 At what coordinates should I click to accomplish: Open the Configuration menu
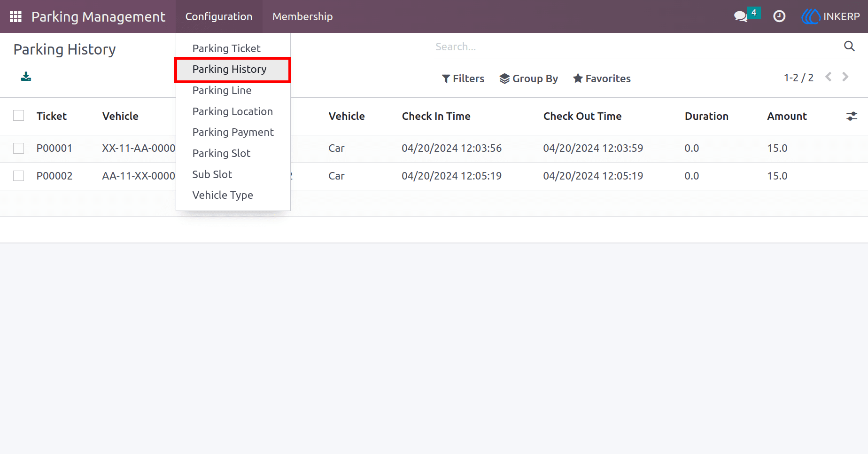(219, 16)
